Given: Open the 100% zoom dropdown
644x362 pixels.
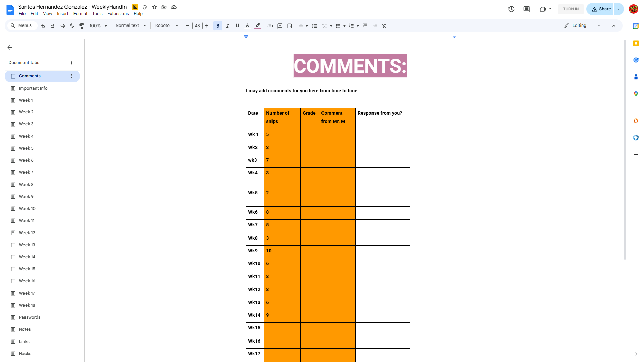Looking at the screenshot, I should click(x=98, y=26).
